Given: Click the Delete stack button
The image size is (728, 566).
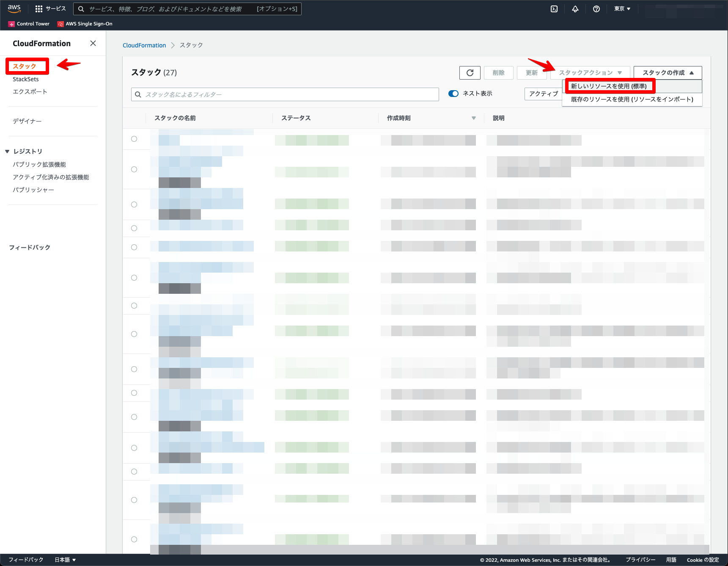Looking at the screenshot, I should (499, 73).
